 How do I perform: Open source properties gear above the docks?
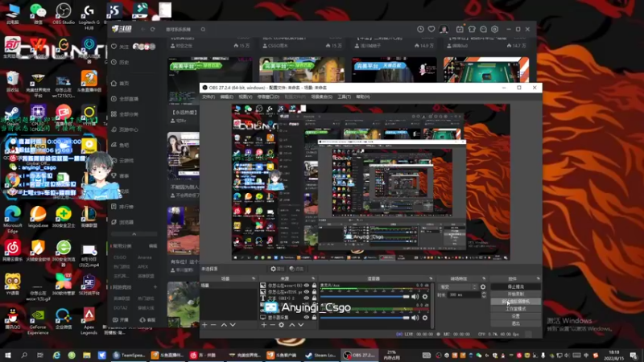pyautogui.click(x=277, y=269)
